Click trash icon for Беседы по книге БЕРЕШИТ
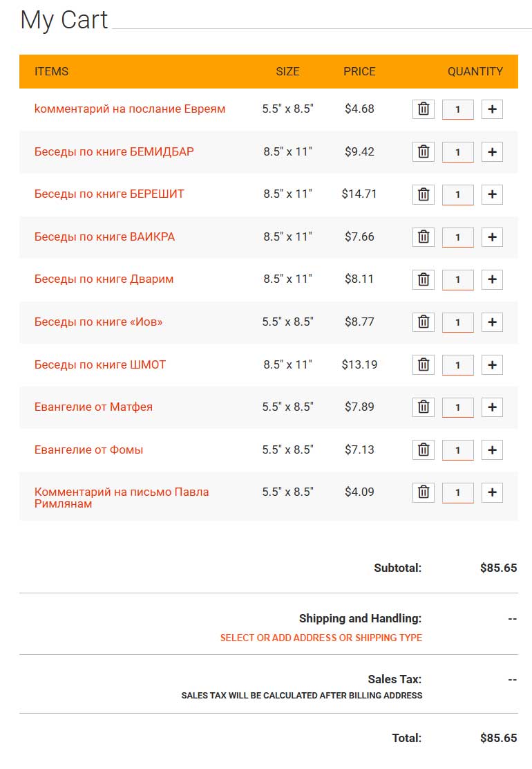Screen dimensions: 532x769 click(424, 194)
